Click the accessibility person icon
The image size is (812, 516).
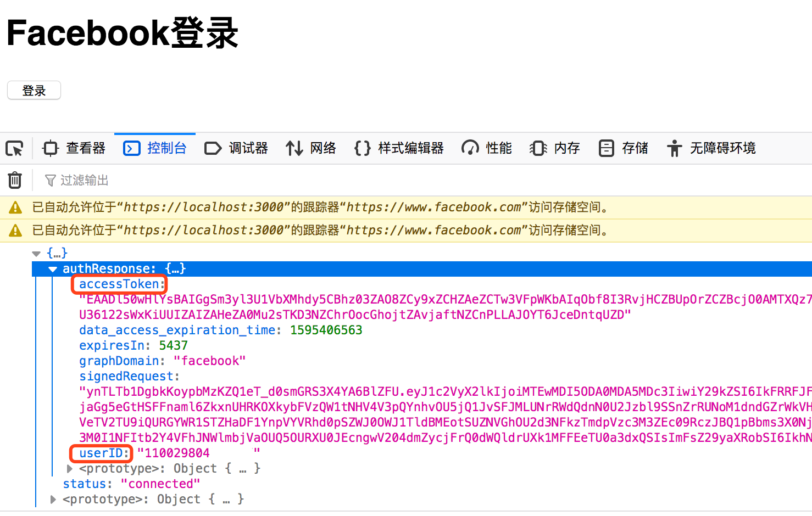click(674, 148)
